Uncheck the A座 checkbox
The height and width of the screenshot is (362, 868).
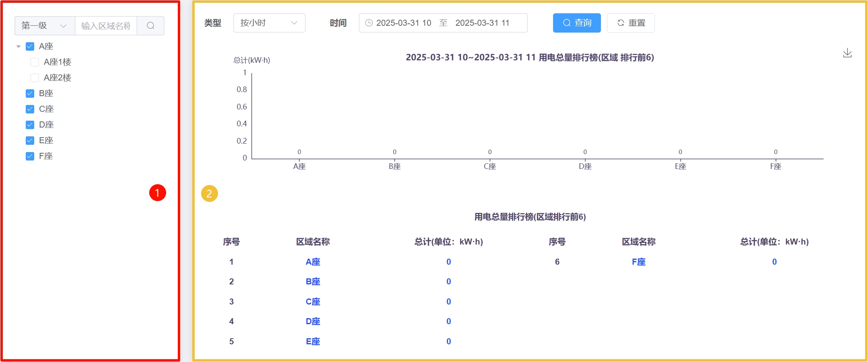coord(30,47)
